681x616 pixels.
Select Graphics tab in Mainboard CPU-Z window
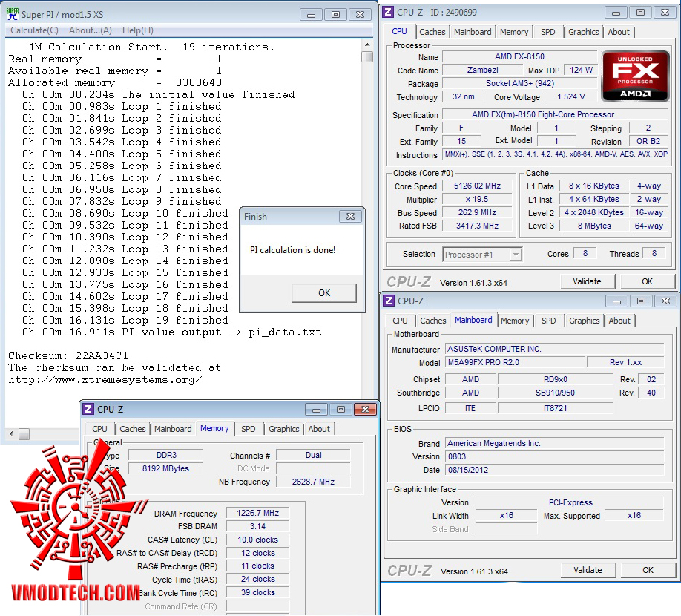[584, 321]
